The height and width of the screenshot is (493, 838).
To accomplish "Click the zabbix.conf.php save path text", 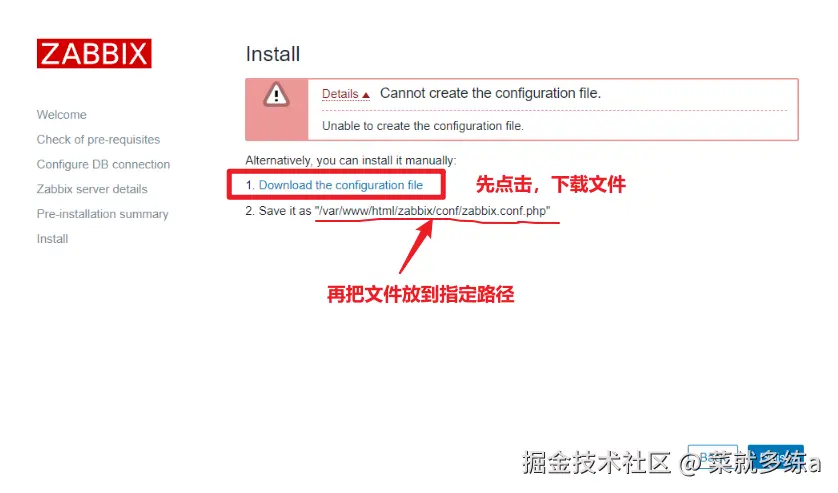I will coord(432,211).
